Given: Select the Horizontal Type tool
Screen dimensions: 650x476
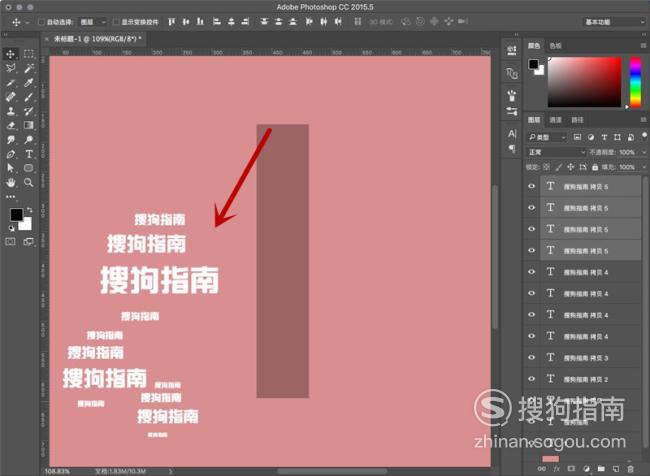Looking at the screenshot, I should pyautogui.click(x=29, y=154).
